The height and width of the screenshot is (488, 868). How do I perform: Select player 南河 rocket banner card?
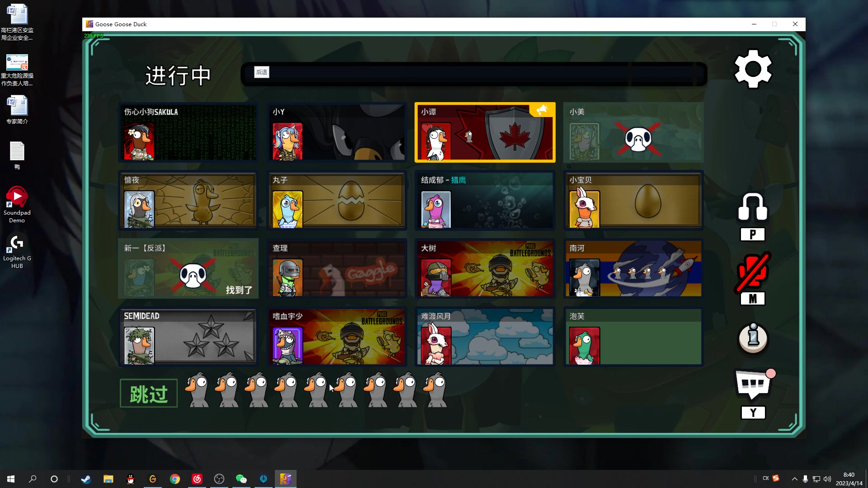[x=633, y=268]
